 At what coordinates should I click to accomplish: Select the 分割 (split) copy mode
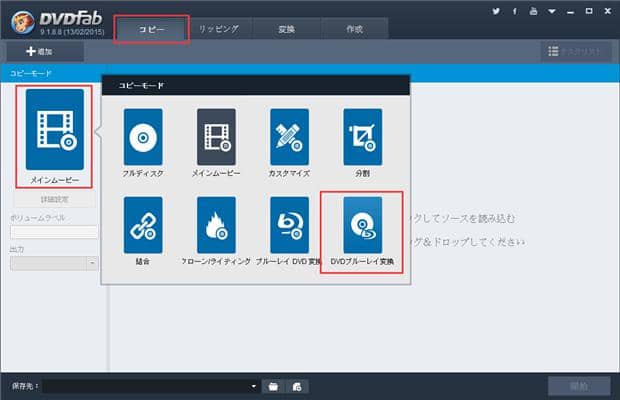click(x=363, y=137)
